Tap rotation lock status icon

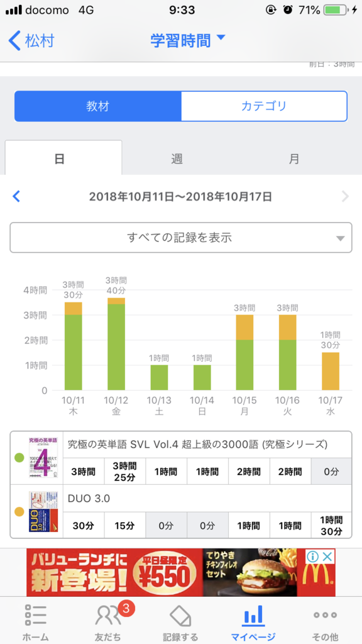[271, 11]
